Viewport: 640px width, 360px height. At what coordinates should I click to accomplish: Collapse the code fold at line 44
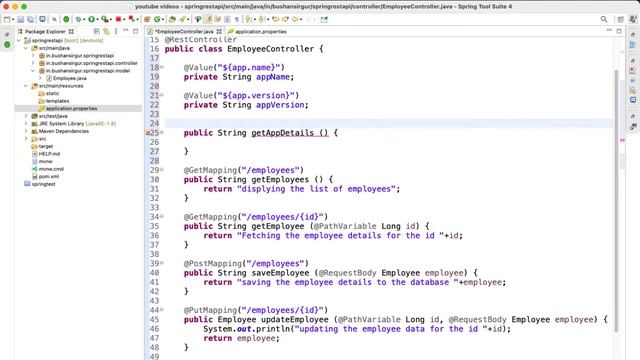[162, 310]
